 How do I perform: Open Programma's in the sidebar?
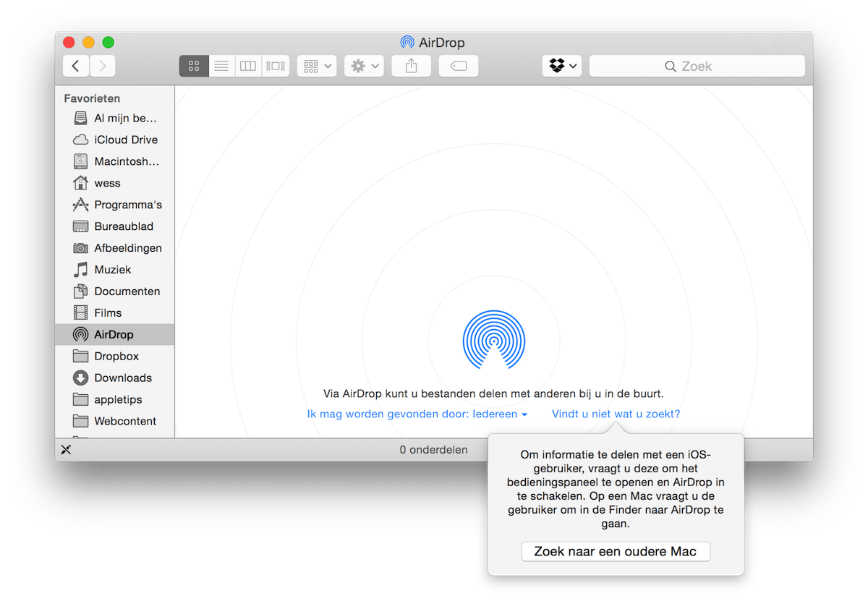(x=115, y=205)
